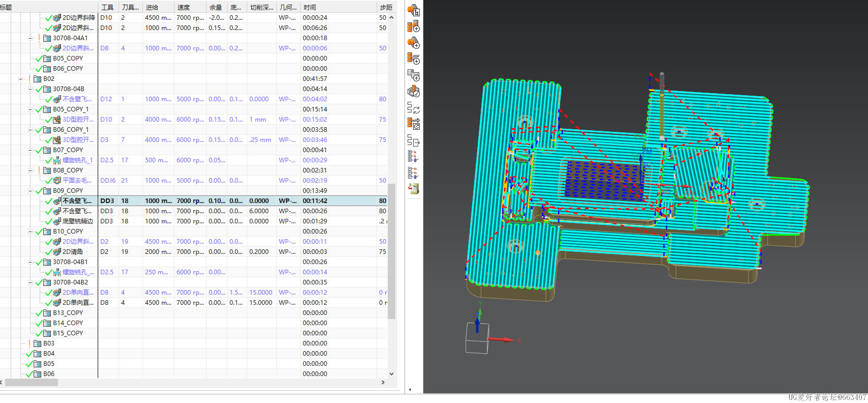Click the 底壁铣精边 operation icon
Viewport: 868px width, 403px height.
click(x=57, y=221)
